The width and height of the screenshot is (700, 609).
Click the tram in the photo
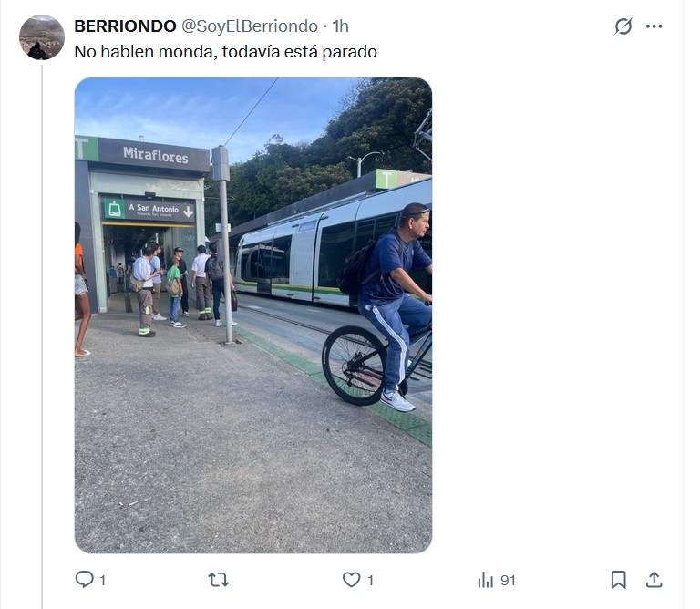coord(310,251)
